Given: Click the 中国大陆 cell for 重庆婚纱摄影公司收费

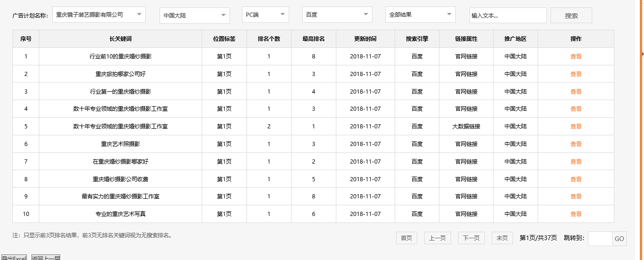Looking at the screenshot, I should tap(516, 179).
